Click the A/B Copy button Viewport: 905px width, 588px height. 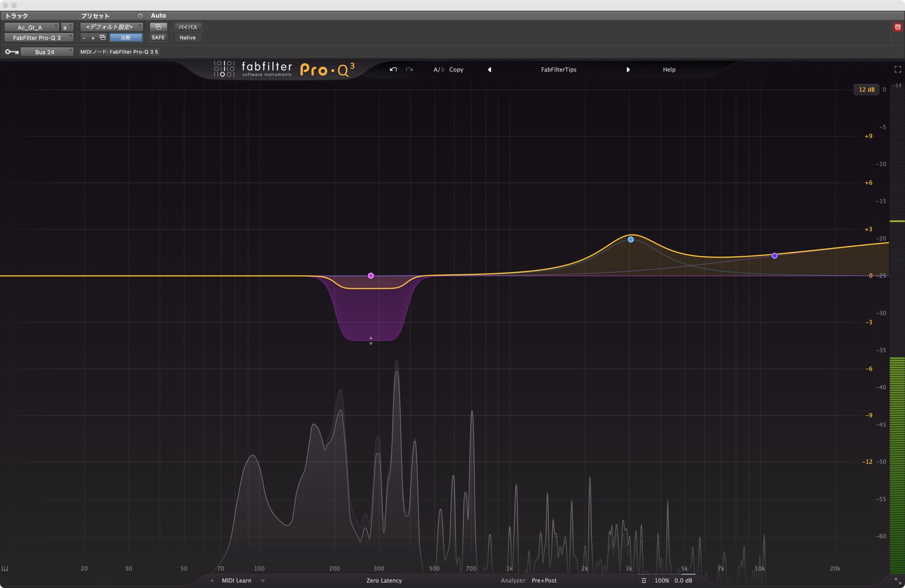pos(456,70)
